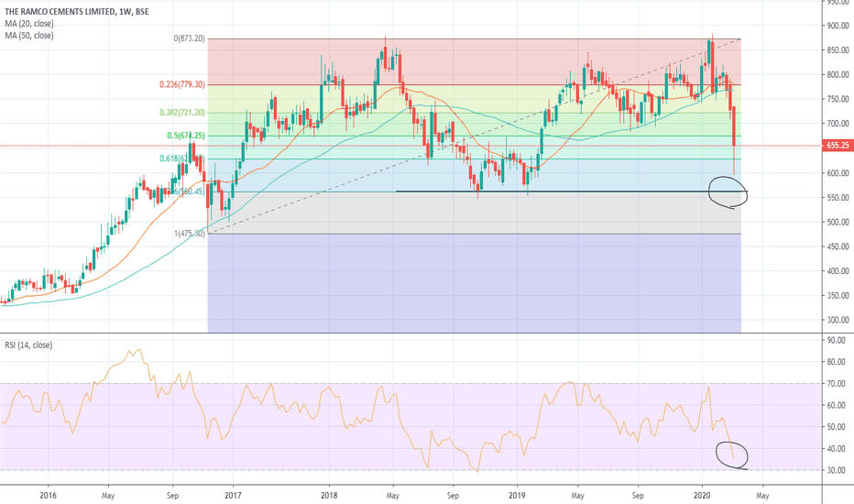Viewport: 854px width, 504px height.
Task: Click the 750.00 price axis label
Action: coord(838,99)
